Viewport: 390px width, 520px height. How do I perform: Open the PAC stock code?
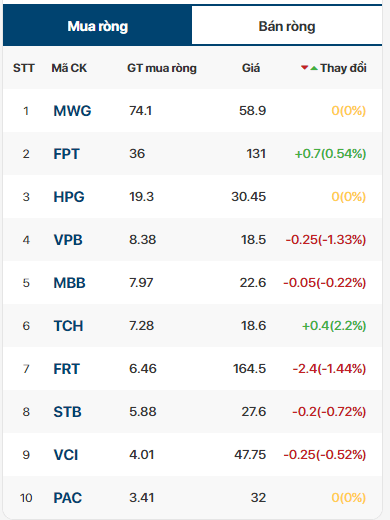pyautogui.click(x=68, y=498)
